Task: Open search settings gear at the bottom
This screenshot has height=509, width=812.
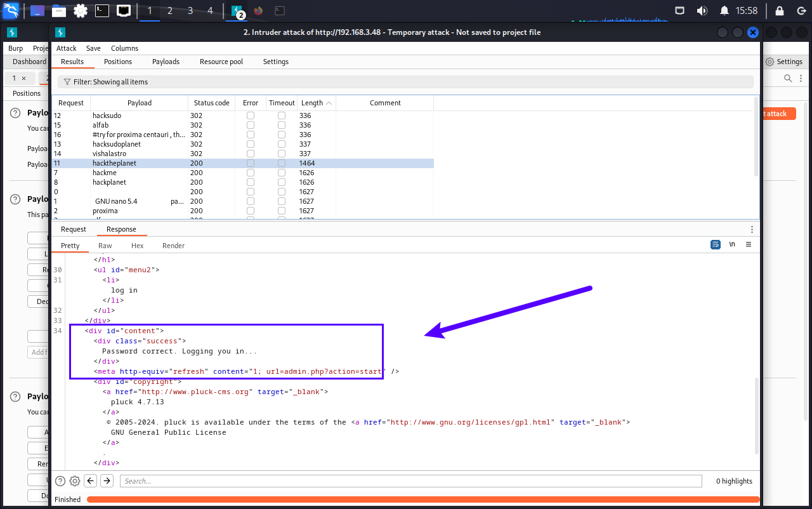Action: 75,481
